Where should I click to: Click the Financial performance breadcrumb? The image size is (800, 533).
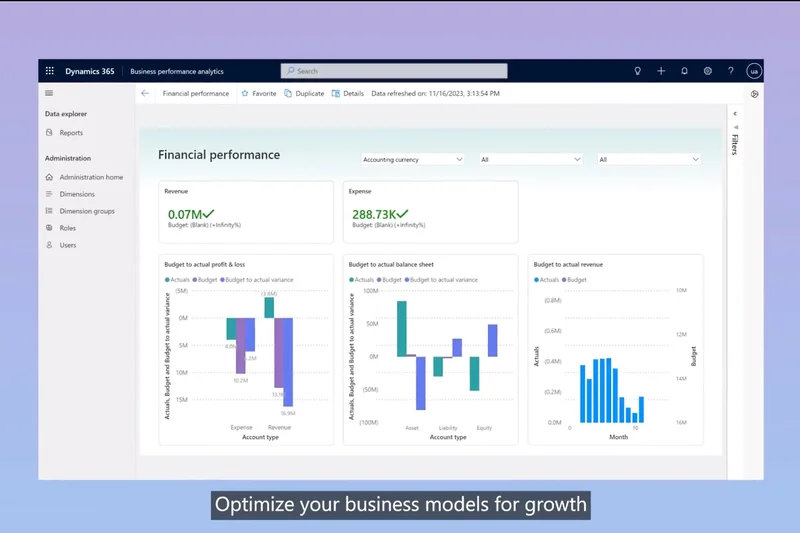point(196,93)
